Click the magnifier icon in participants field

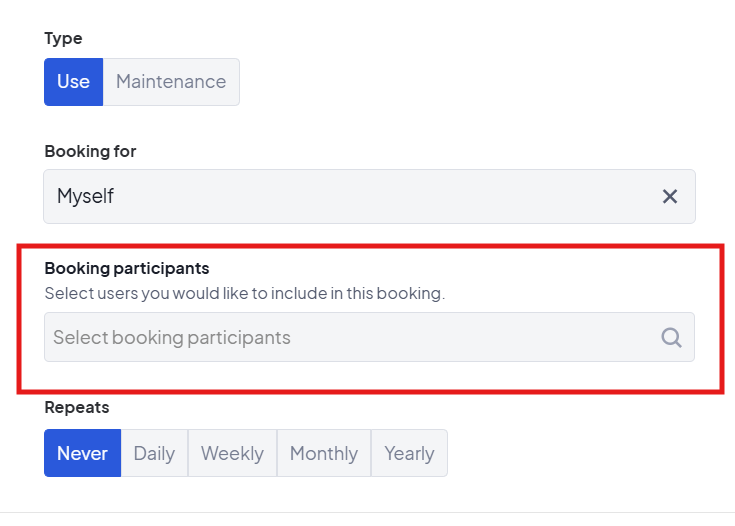(x=671, y=337)
